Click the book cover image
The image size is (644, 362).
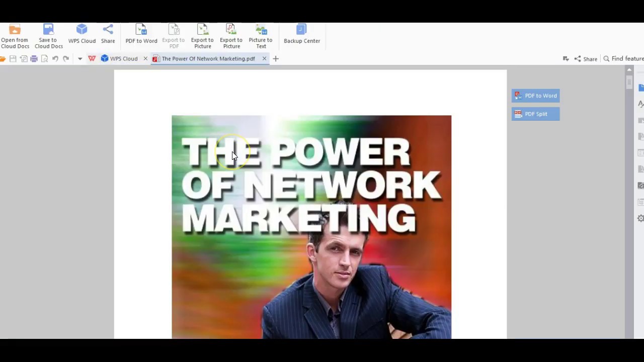point(311,227)
